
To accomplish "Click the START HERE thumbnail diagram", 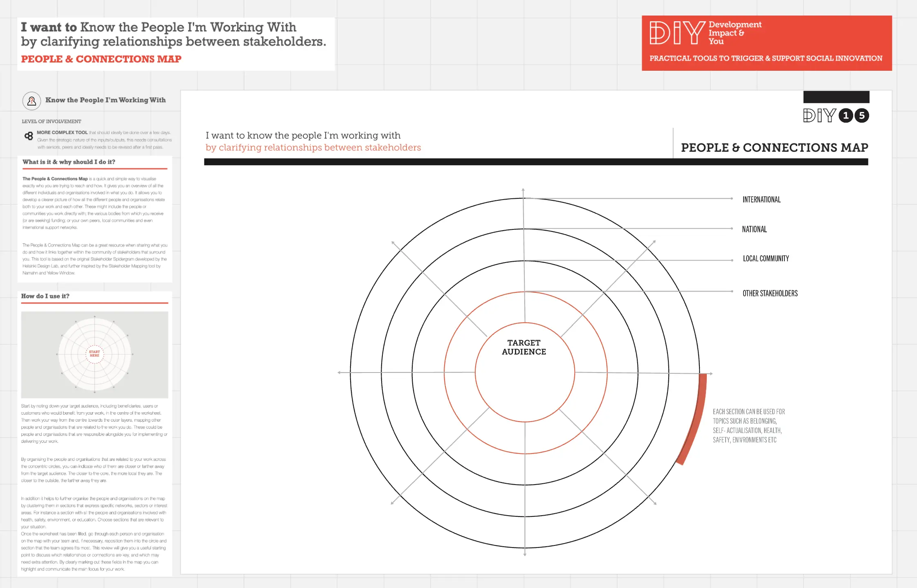I will 94,354.
